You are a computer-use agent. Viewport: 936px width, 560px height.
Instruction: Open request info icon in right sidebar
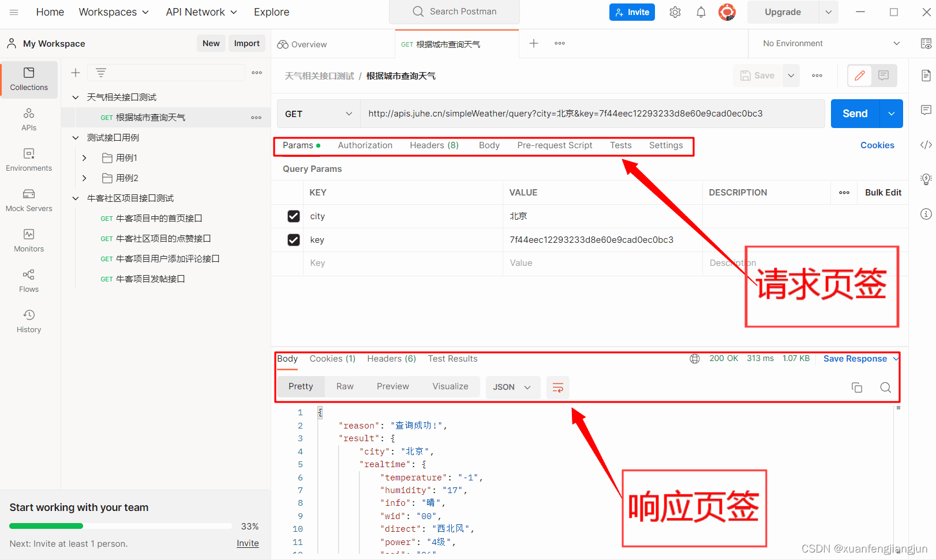coord(926,214)
